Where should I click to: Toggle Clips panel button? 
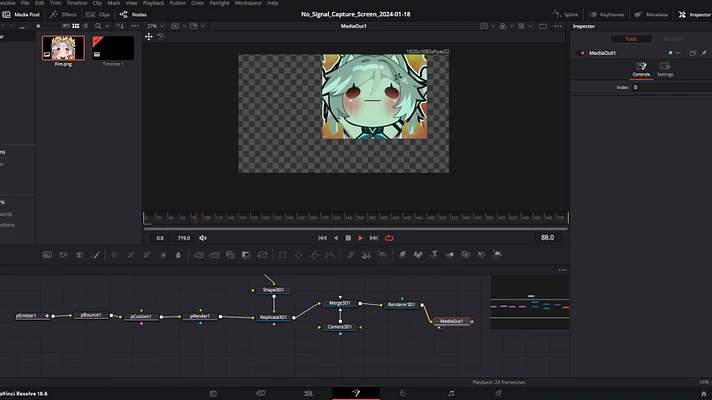click(98, 15)
